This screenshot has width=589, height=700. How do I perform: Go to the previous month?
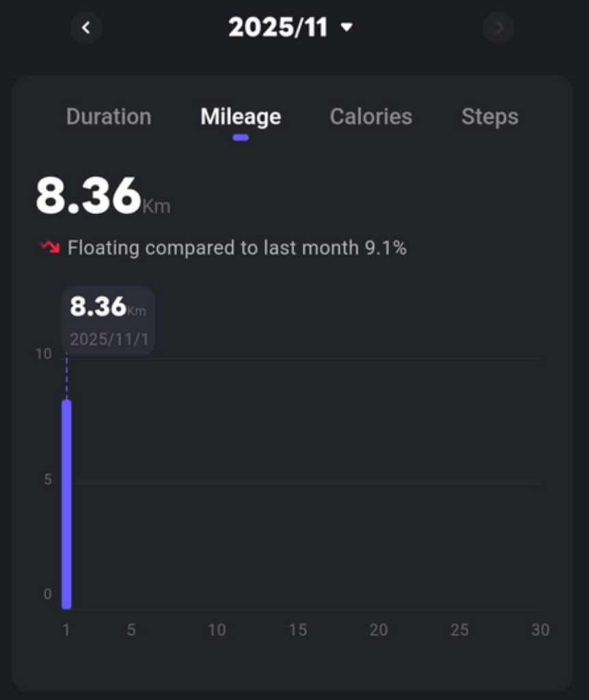pos(86,28)
